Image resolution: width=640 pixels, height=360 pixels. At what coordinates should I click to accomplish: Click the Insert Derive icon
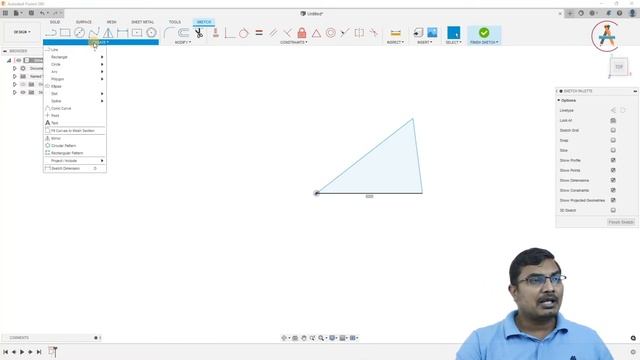pos(418,33)
